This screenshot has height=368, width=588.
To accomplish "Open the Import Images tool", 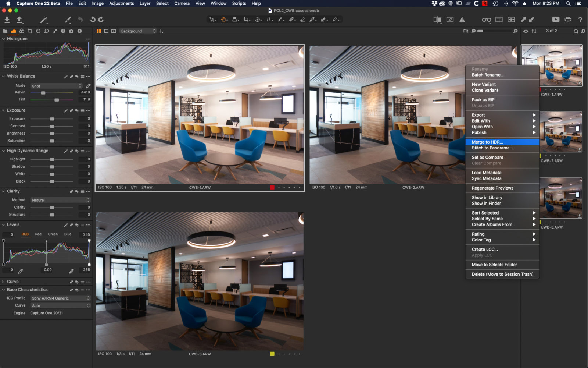I will coord(7,19).
